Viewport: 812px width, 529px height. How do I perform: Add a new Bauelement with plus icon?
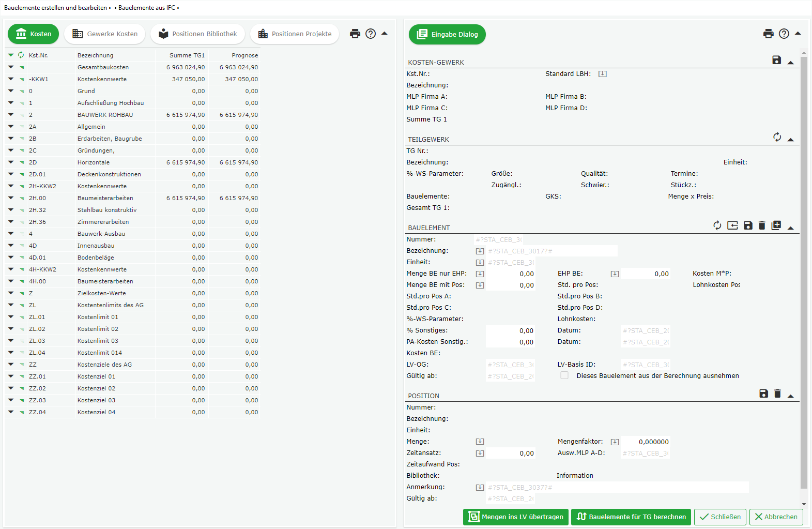[x=776, y=225]
